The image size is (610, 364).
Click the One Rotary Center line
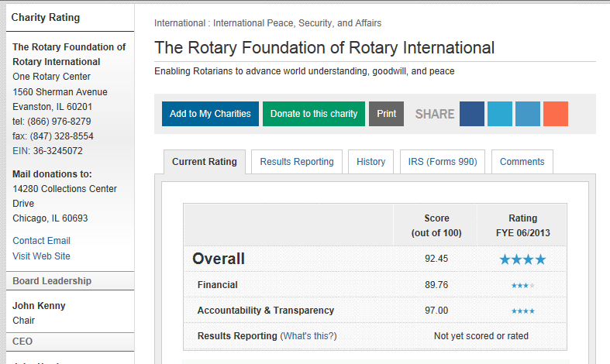(x=51, y=77)
